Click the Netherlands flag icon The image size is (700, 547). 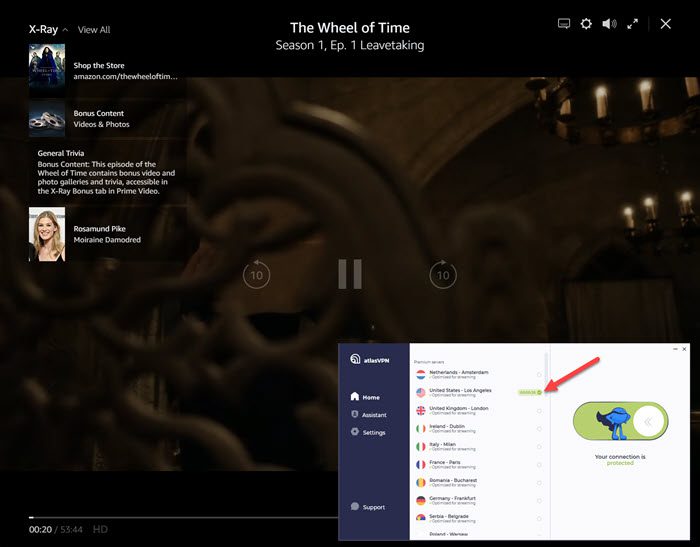tap(421, 374)
